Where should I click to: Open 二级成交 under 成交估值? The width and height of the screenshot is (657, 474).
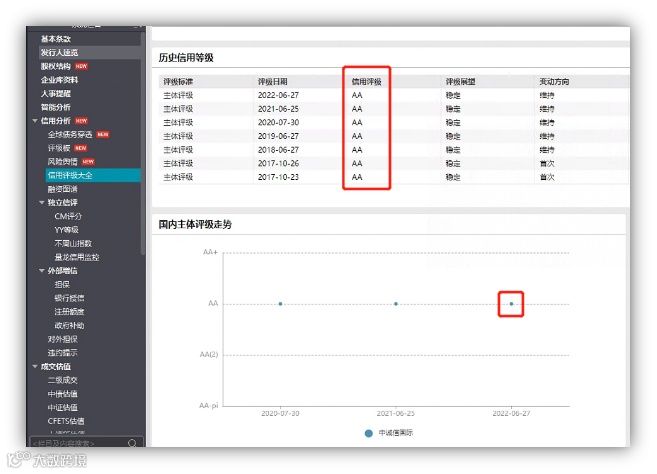pos(62,380)
